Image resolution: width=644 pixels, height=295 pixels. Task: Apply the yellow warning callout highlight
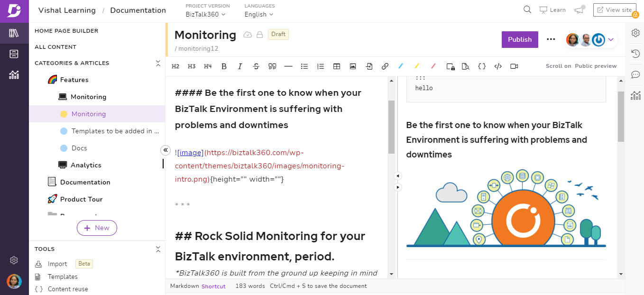pos(417,66)
